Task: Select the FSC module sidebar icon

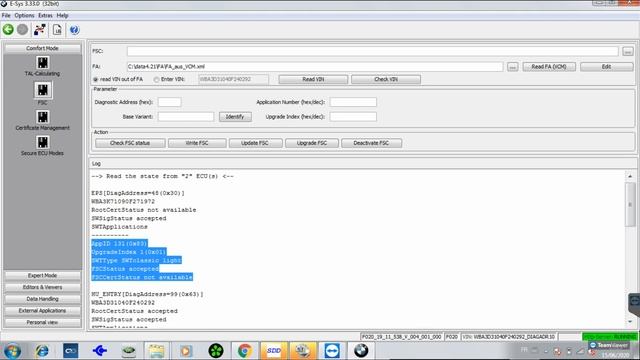Action: pos(42,90)
